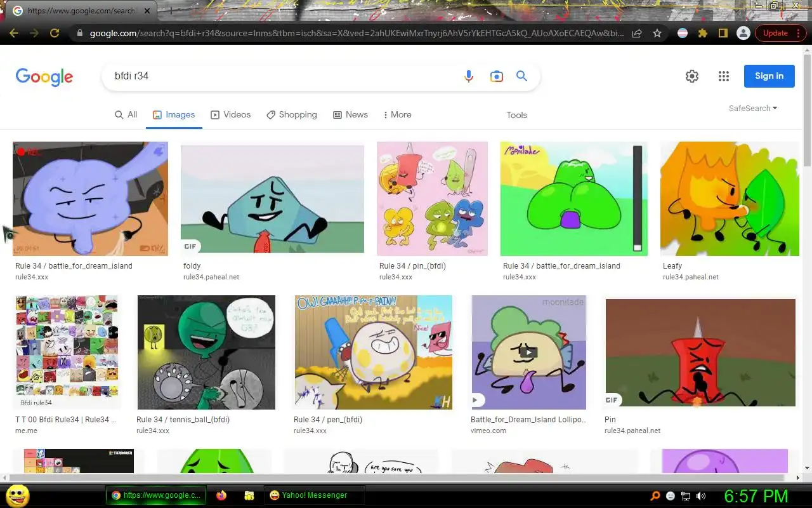Viewport: 812px width, 508px height.
Task: View site info via the lock icon
Action: click(79, 33)
